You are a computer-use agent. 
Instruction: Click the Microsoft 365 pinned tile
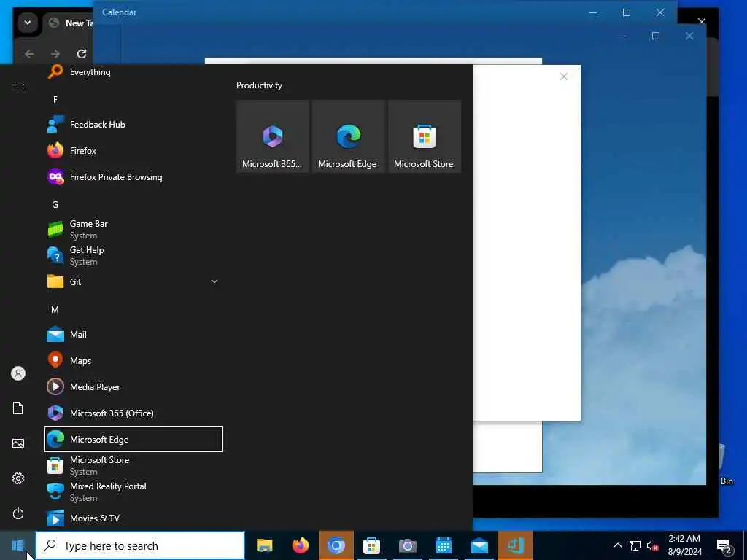click(273, 136)
